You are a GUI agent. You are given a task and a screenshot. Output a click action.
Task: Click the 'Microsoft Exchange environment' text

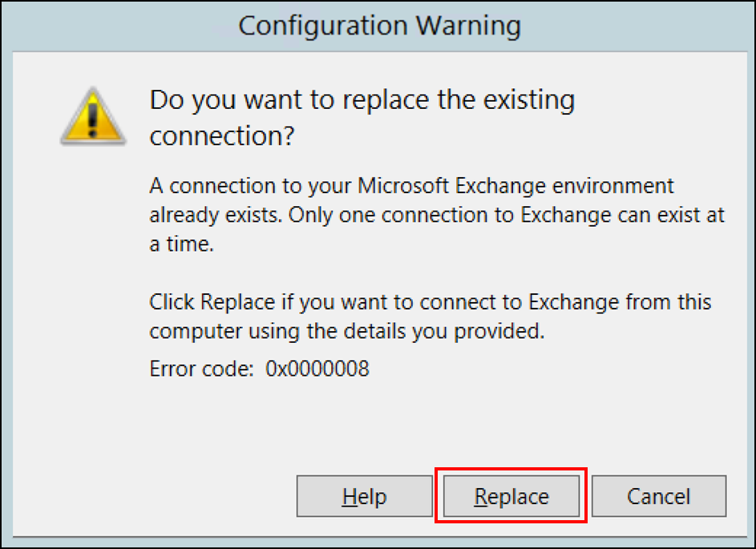point(515,186)
